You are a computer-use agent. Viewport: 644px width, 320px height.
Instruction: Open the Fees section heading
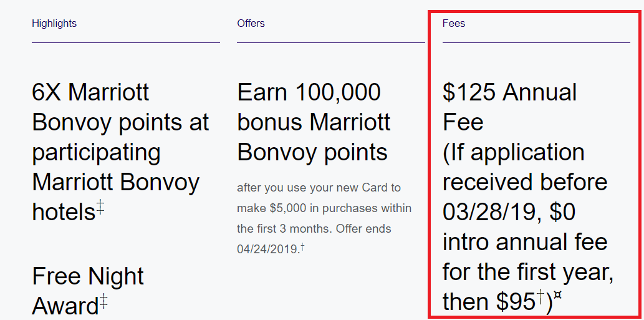pos(453,24)
